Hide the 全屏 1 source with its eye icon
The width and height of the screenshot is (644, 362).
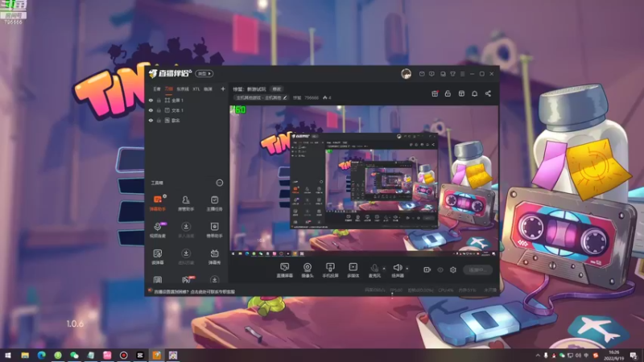point(151,100)
